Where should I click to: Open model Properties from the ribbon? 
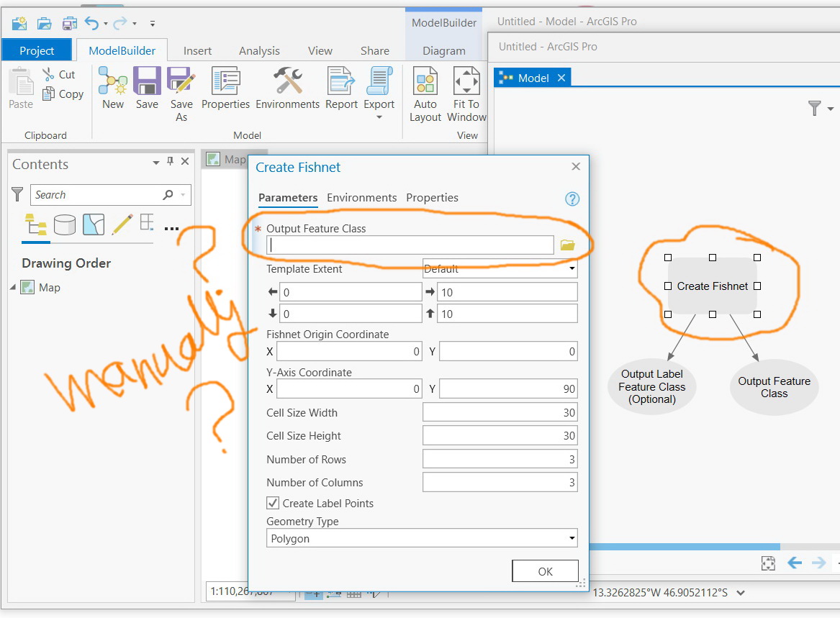click(225, 89)
